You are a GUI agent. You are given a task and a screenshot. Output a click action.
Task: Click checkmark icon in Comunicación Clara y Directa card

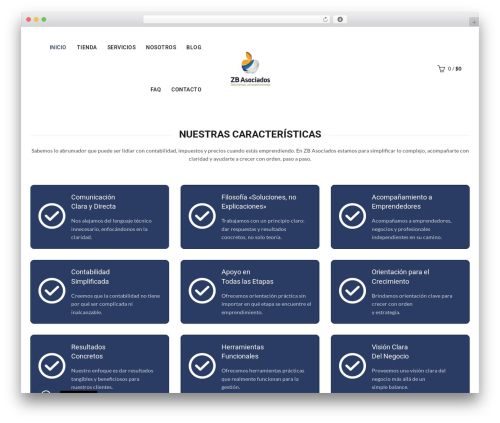[x=52, y=216]
